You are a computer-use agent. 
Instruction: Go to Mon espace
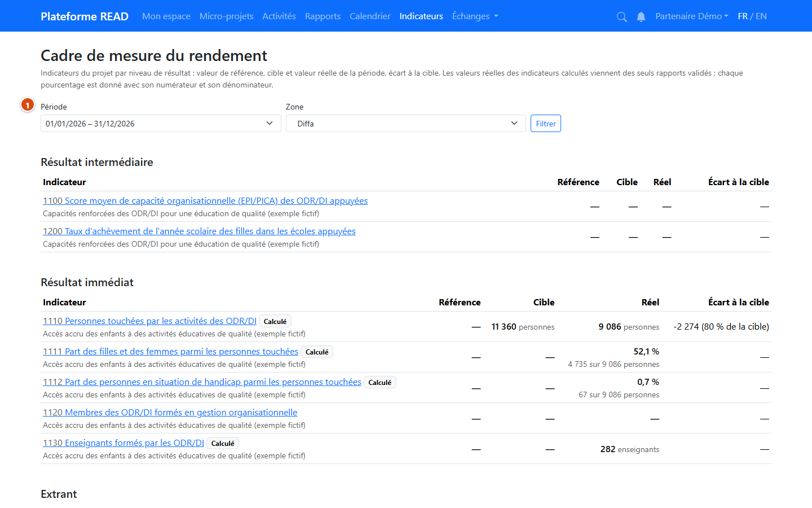pyautogui.click(x=166, y=16)
